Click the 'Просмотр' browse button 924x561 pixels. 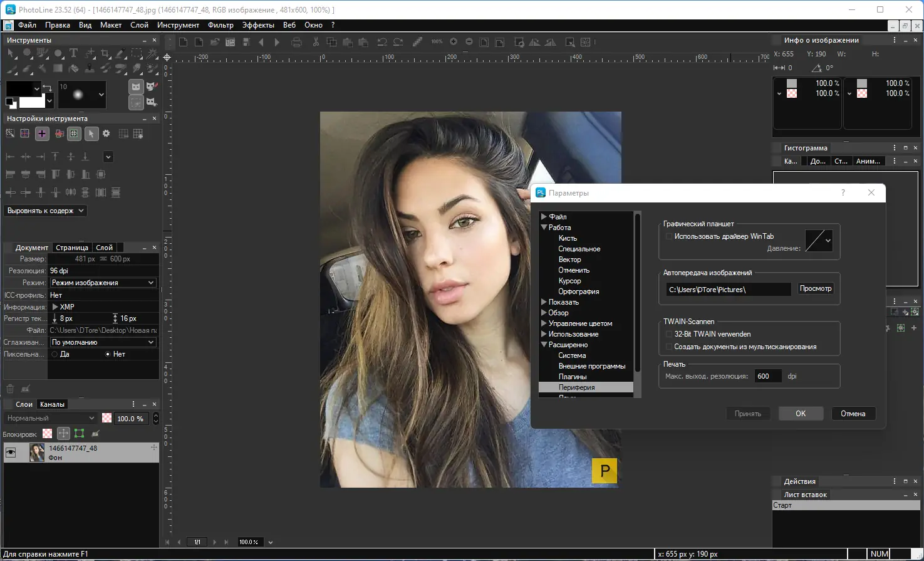point(815,288)
